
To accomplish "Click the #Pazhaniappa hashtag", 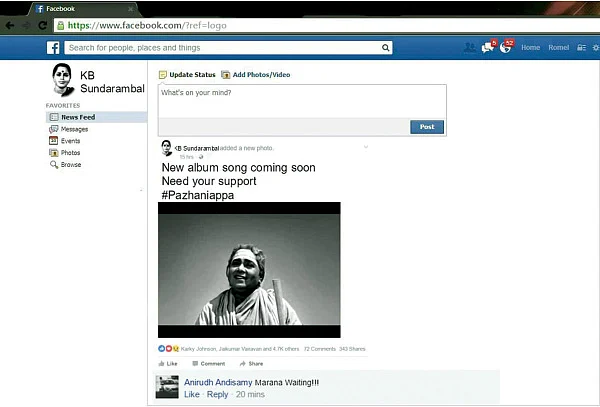I will 197,195.
